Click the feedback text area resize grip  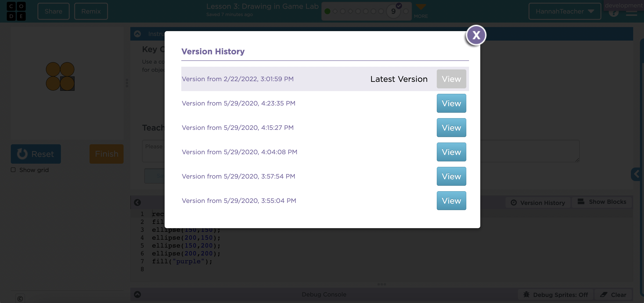click(x=577, y=160)
